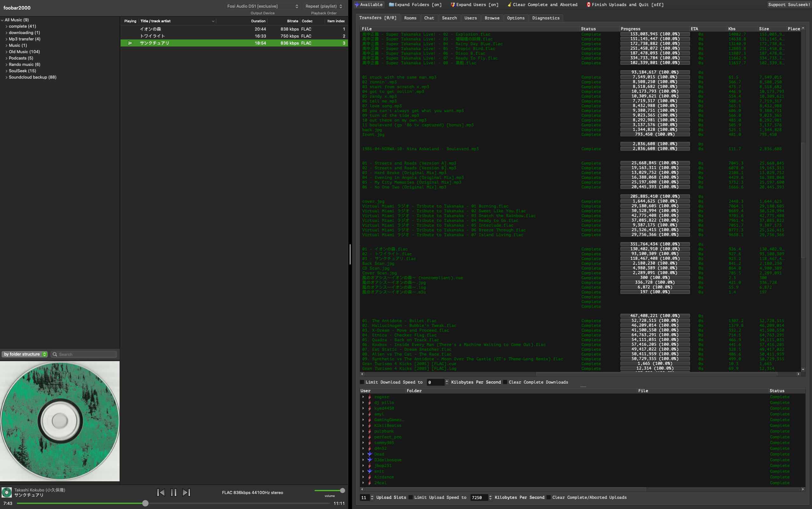
Task: Toggle Finish Uploads and Quit [off]
Action: [625, 5]
